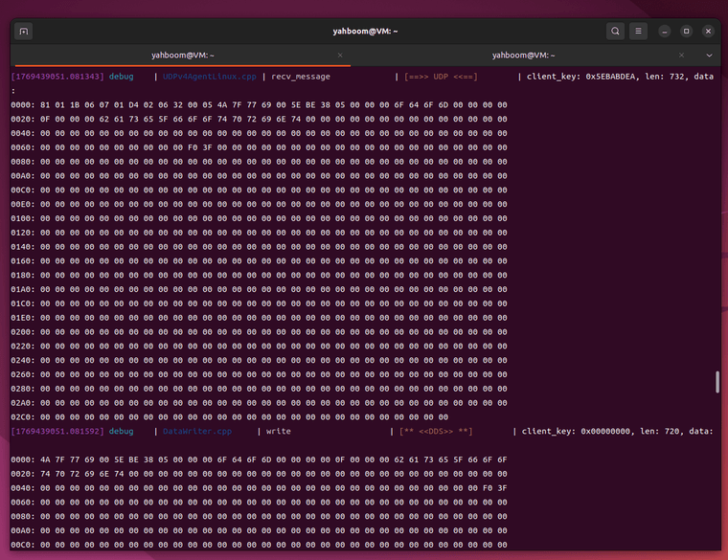728x560 pixels.
Task: Click the terminal vertical scrollbar thumb
Action: click(x=717, y=381)
